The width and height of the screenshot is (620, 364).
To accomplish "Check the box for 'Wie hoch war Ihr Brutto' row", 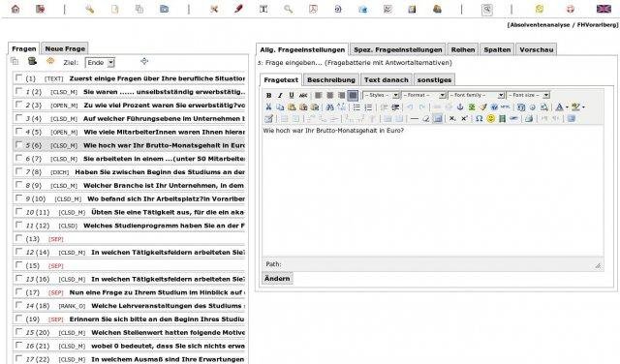I will [x=18, y=144].
